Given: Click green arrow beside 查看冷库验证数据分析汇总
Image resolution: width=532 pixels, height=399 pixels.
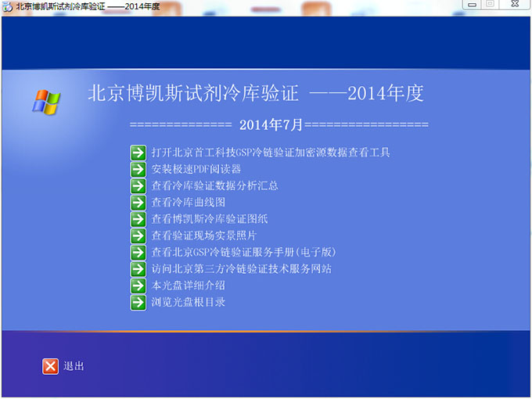Looking at the screenshot, I should pos(138,185).
